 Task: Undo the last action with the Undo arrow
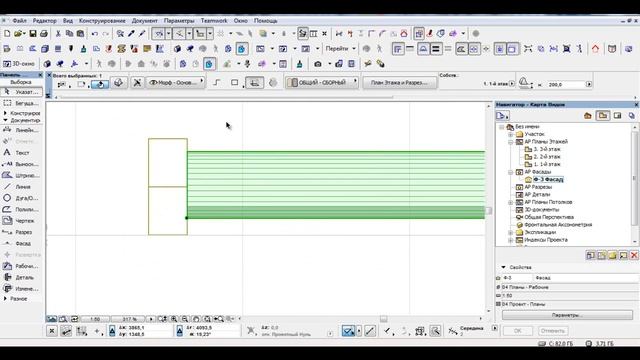pyautogui.click(x=95, y=34)
